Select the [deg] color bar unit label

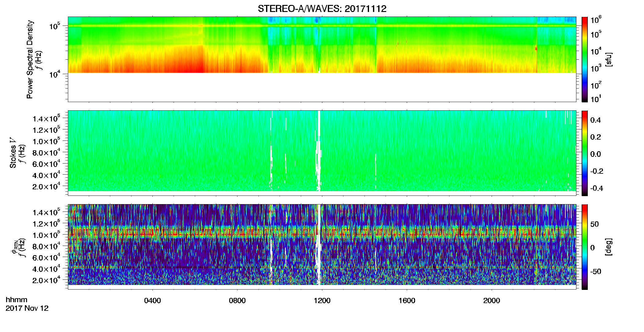click(x=609, y=247)
